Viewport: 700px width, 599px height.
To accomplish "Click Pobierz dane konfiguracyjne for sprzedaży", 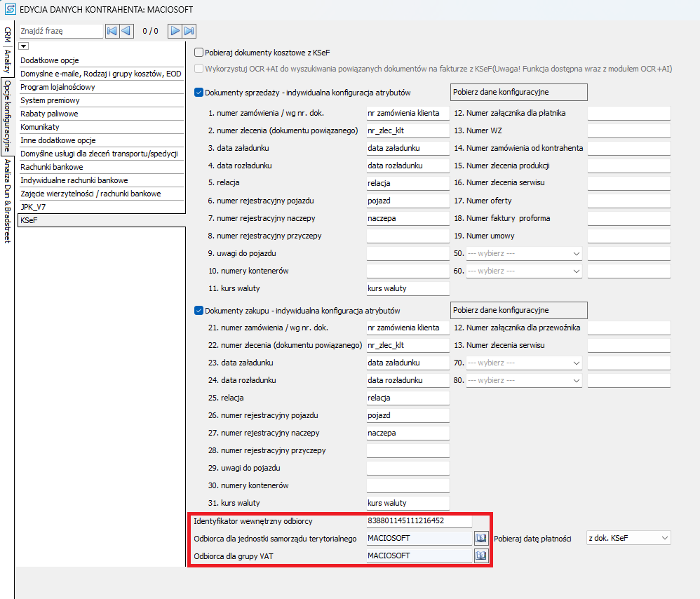I will 519,93.
